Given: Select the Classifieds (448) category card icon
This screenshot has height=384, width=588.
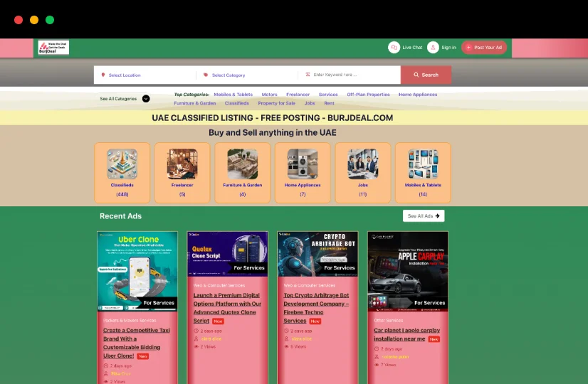Looking at the screenshot, I should [122, 164].
